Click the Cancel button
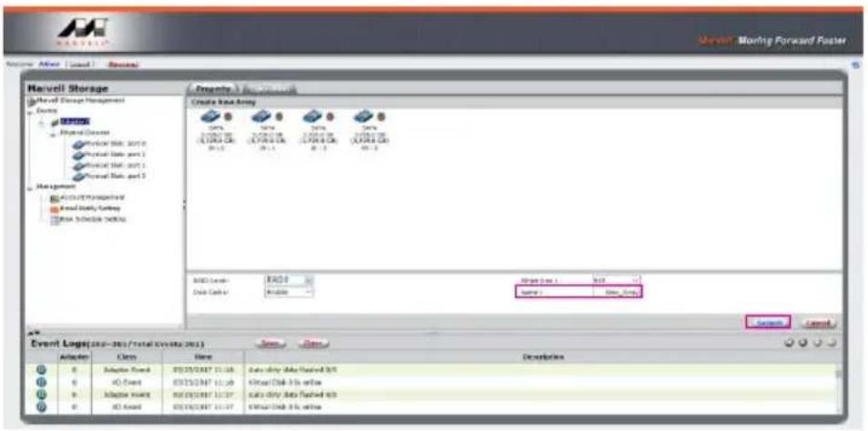The height and width of the screenshot is (431, 868). tap(817, 323)
